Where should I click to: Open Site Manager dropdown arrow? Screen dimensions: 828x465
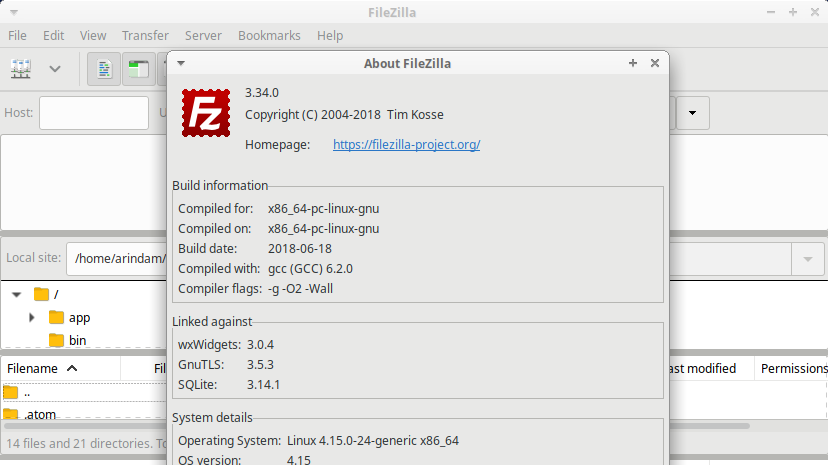(55, 69)
